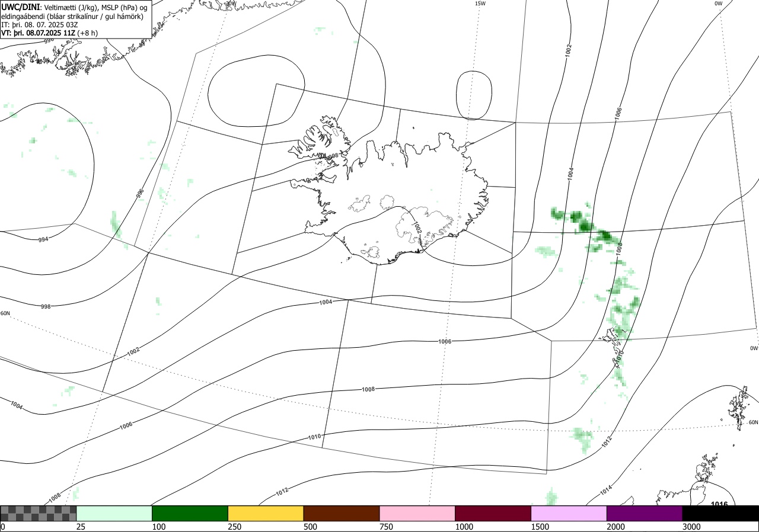759x532 pixels.
Task: Click the 'VT: þri. 08.07.2025 11Z' valid time
Action: [39, 33]
